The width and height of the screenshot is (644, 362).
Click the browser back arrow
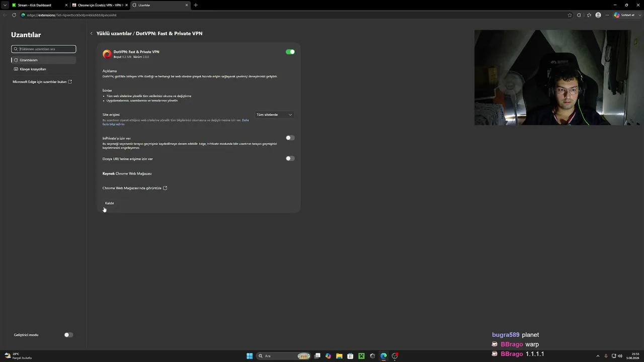click(x=5, y=15)
